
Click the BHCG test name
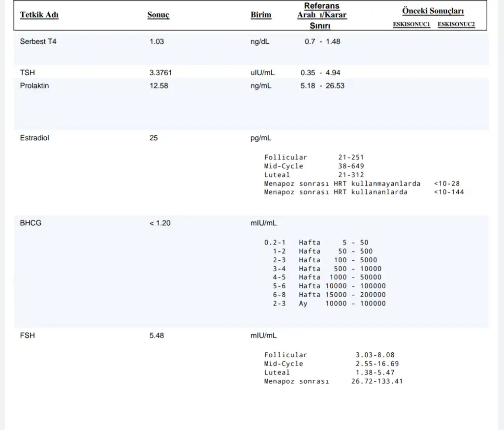pyautogui.click(x=31, y=223)
